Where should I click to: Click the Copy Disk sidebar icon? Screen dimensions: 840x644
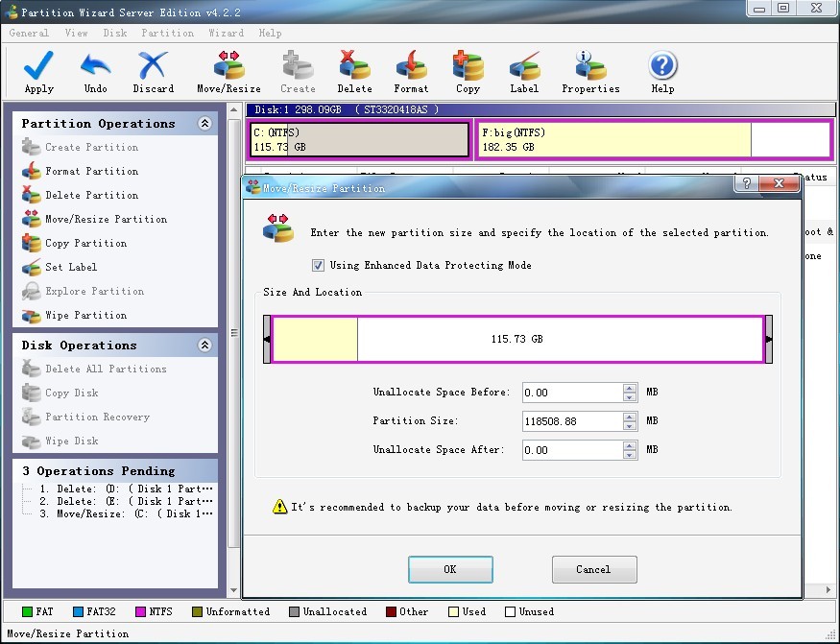pyautogui.click(x=31, y=393)
